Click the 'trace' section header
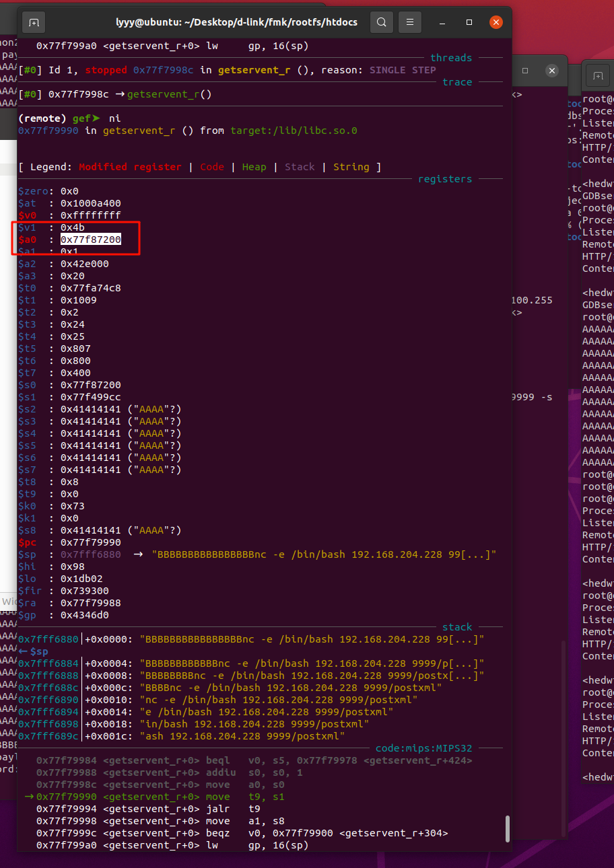Image resolution: width=614 pixels, height=868 pixels. (x=457, y=82)
